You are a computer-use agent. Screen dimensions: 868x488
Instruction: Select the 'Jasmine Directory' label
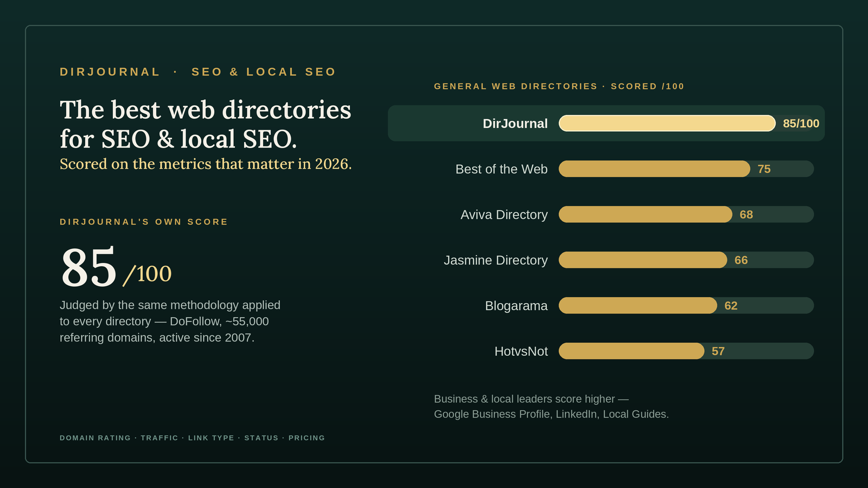pos(496,260)
